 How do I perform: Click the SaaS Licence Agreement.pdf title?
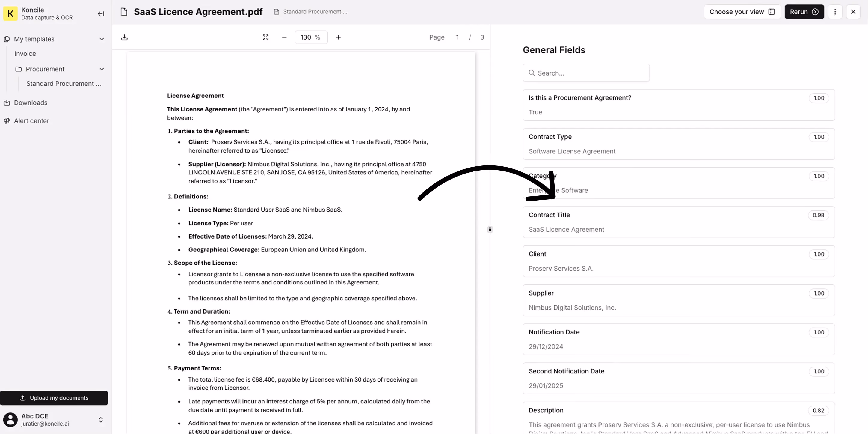198,12
